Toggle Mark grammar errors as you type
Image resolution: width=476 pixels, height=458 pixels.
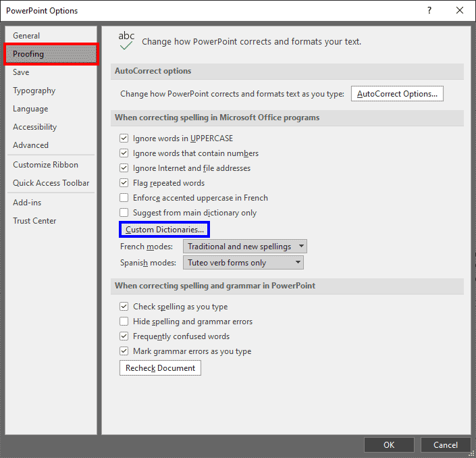click(x=124, y=351)
